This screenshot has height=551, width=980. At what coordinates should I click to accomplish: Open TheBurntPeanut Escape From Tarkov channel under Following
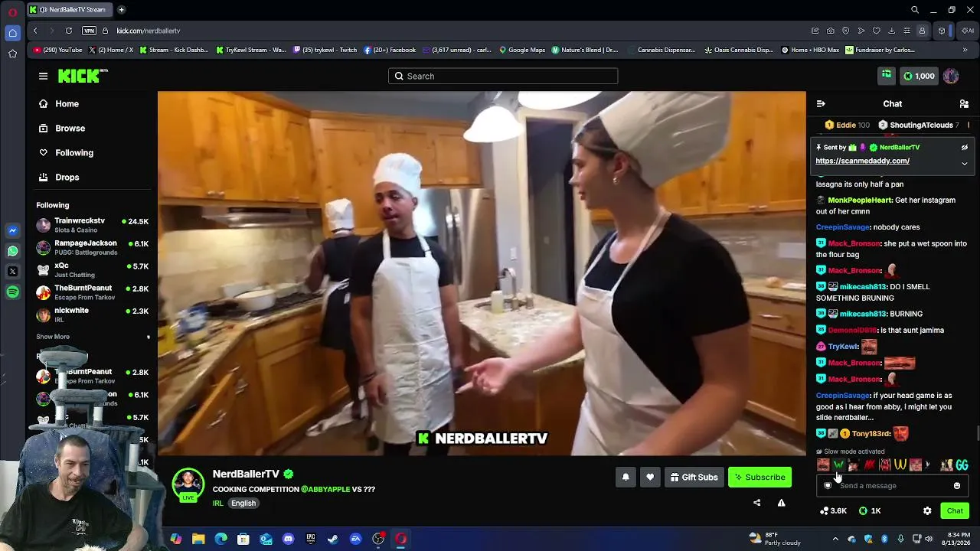tap(93, 292)
